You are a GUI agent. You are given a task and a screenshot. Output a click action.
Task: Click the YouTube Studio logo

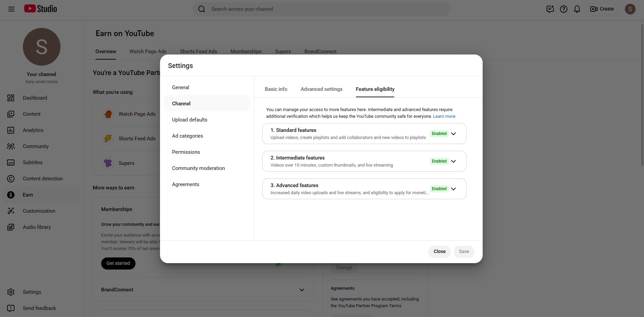click(x=41, y=9)
